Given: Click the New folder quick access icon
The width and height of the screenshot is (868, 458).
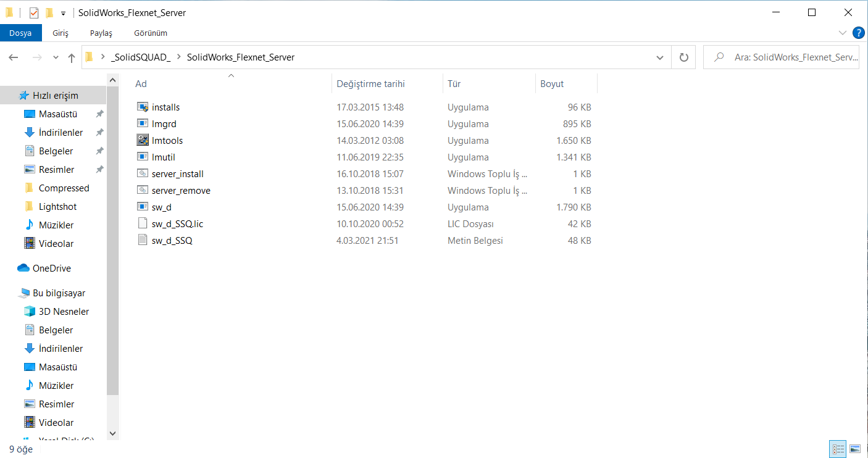Looking at the screenshot, I should (x=49, y=12).
